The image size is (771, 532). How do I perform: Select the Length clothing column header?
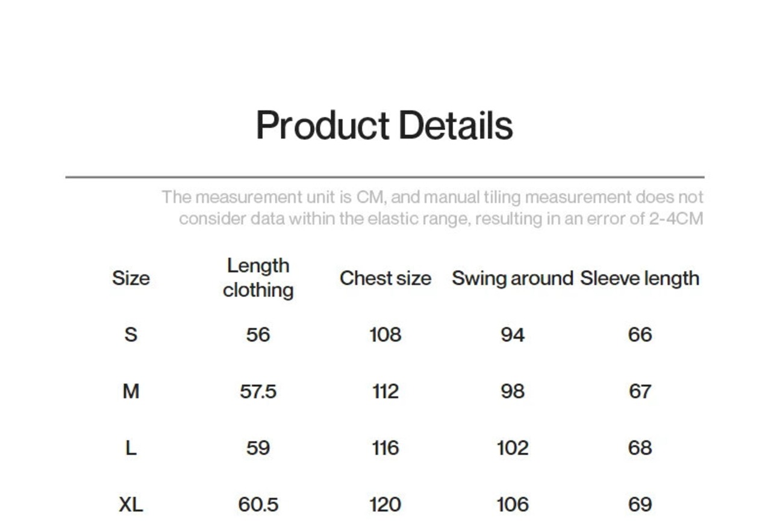pos(258,278)
